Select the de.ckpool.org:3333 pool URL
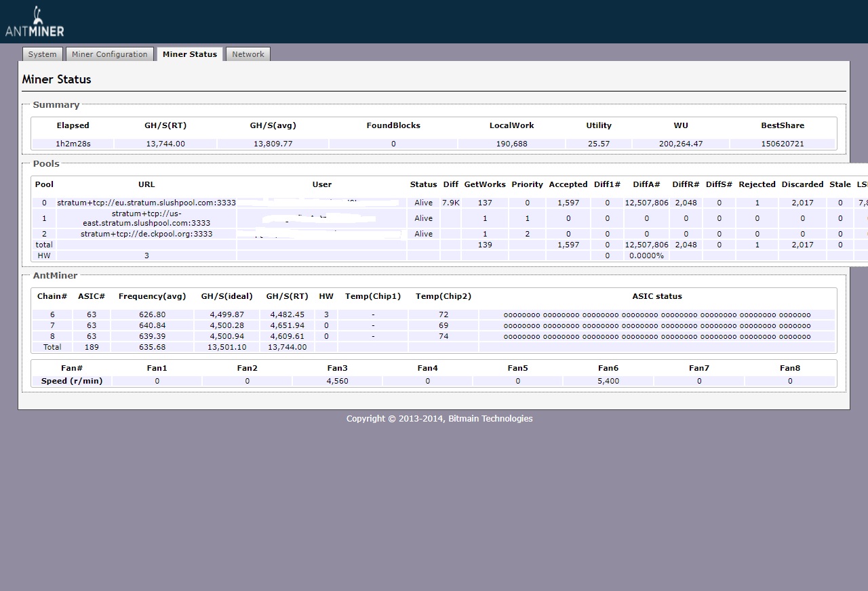 (146, 234)
